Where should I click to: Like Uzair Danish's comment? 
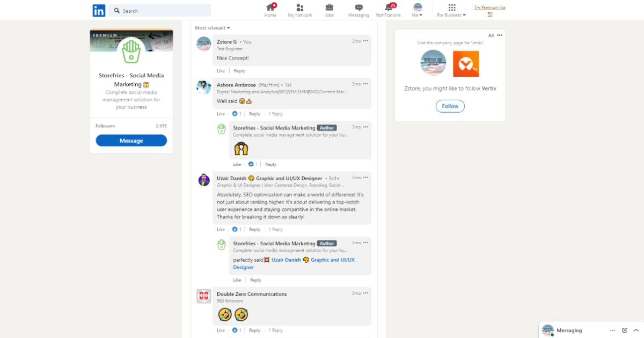[221, 230]
